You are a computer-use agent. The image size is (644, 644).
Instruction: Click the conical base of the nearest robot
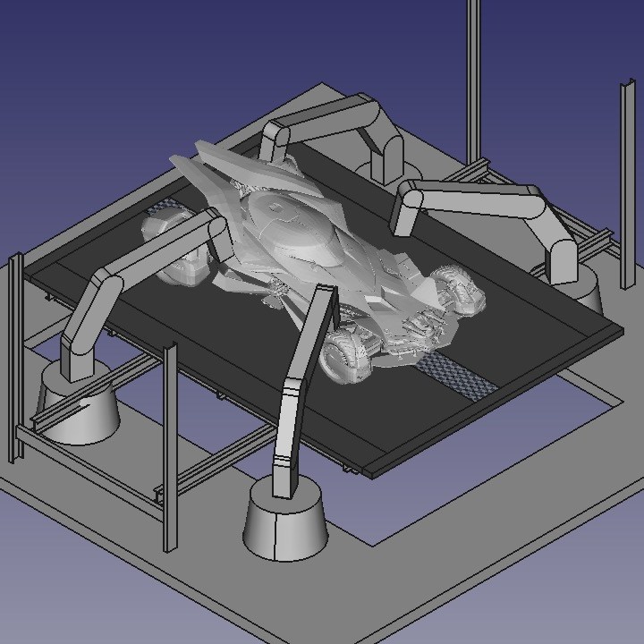(286, 528)
